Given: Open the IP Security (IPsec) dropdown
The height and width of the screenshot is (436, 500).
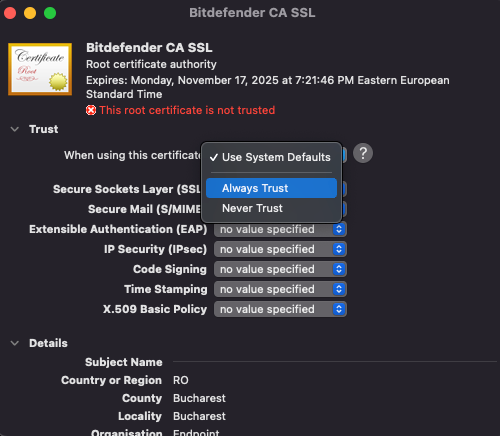Looking at the screenshot, I should tap(280, 249).
